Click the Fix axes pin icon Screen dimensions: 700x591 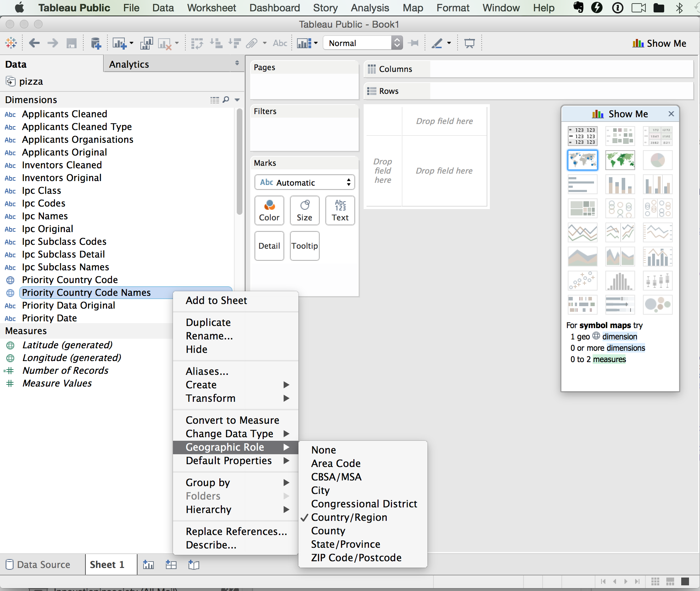tap(413, 43)
